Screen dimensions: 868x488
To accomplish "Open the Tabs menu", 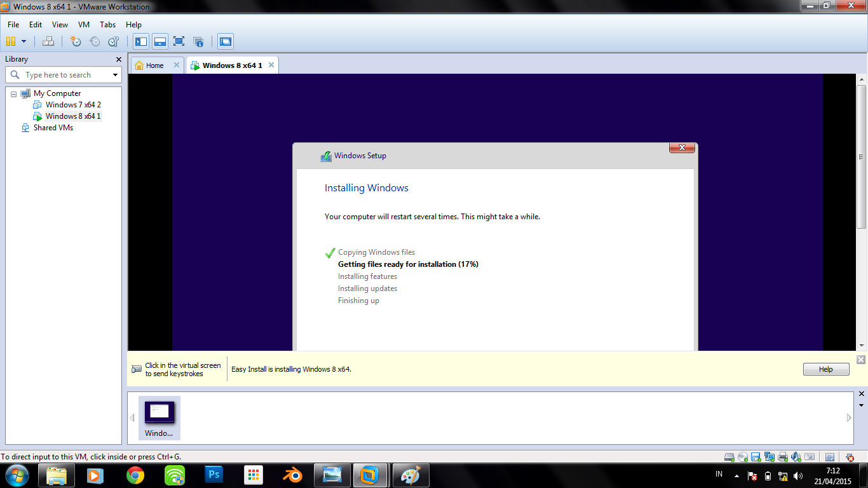I will pos(108,25).
